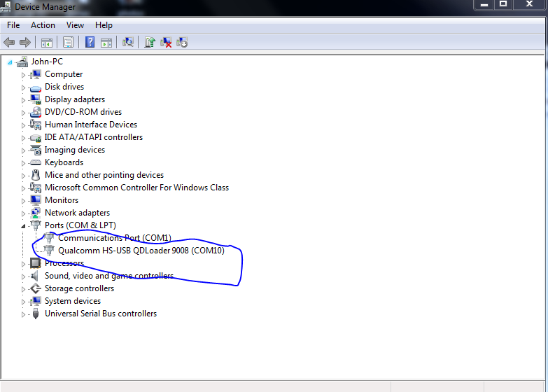Click the Forward arrow in toolbar
This screenshot has height=392, width=548.
point(24,43)
